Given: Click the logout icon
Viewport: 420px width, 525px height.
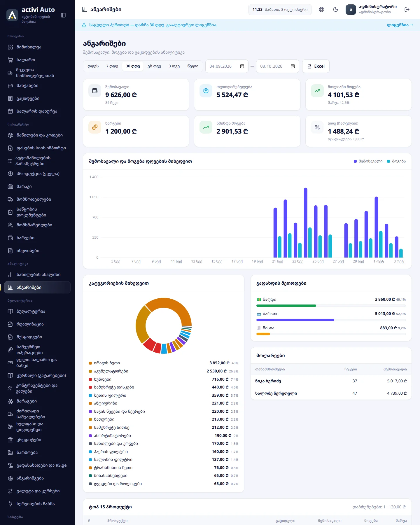Looking at the screenshot, I should [x=407, y=10].
